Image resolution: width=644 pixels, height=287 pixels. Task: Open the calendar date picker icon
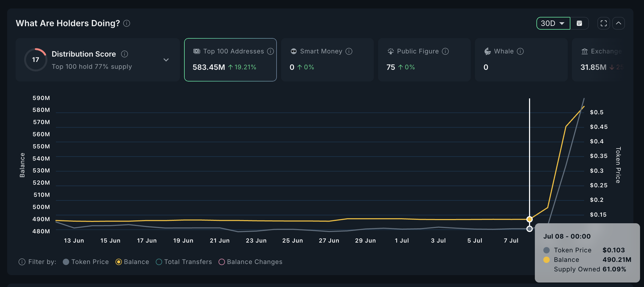[579, 23]
